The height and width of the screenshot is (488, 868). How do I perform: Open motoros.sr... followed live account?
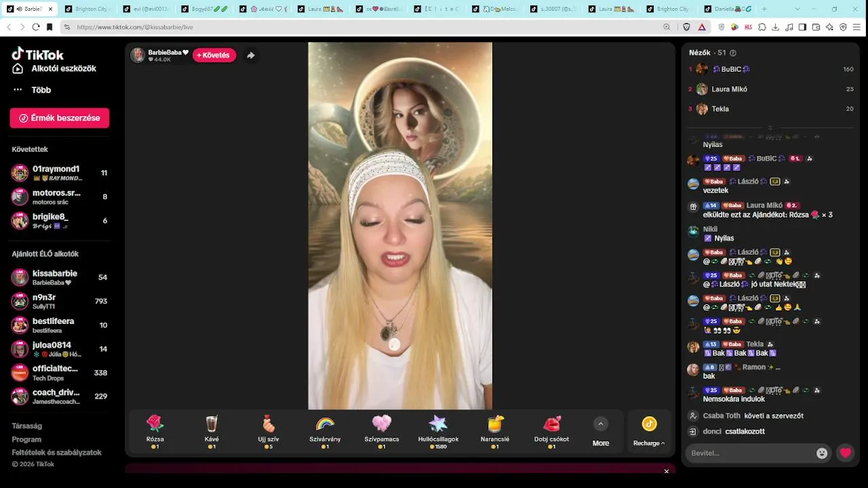tap(60, 197)
